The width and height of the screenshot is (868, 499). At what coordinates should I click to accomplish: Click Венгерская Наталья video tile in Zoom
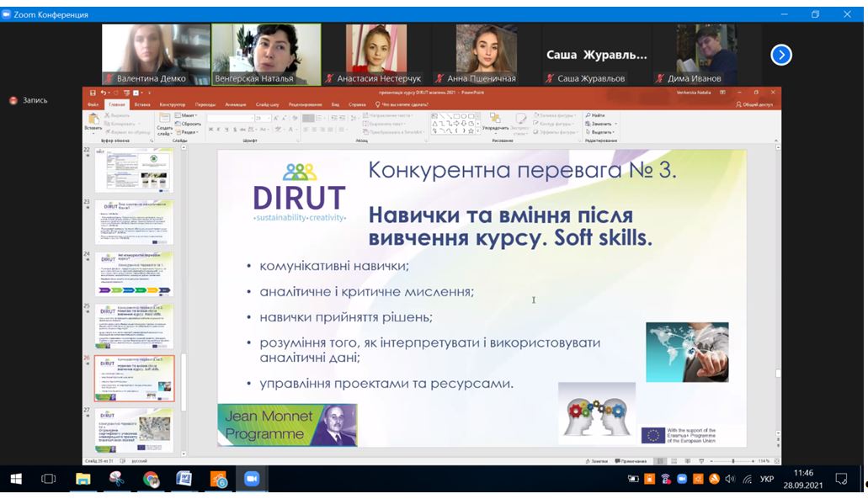tap(266, 54)
